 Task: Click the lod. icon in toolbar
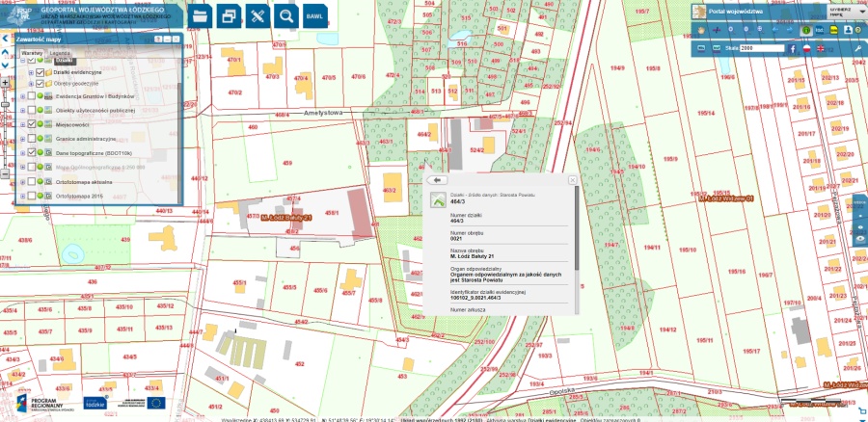point(820,30)
